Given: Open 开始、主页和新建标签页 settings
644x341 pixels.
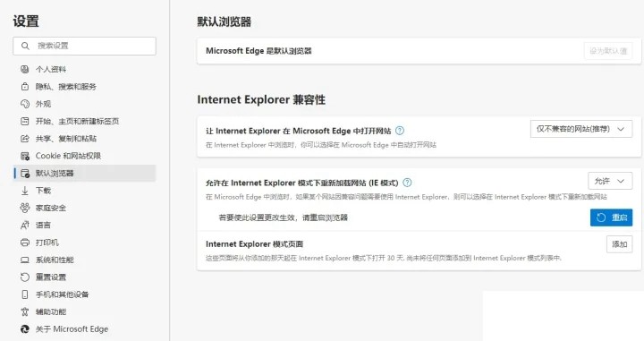Looking at the screenshot, I should [85, 121].
